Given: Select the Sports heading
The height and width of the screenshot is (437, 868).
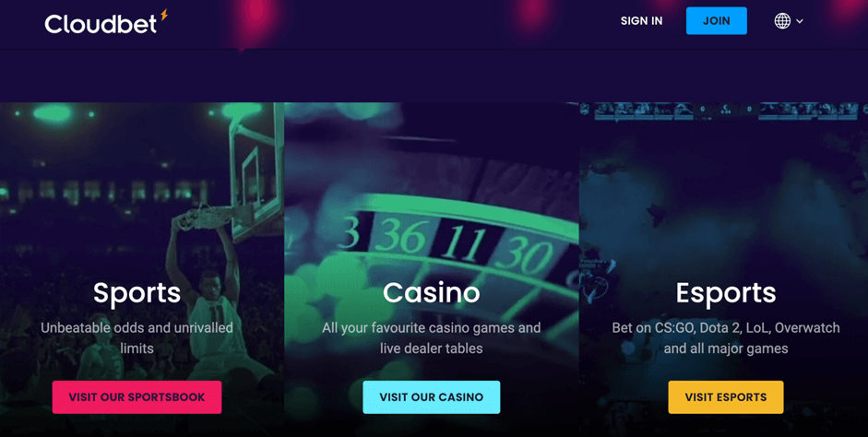Looking at the screenshot, I should click(x=137, y=293).
